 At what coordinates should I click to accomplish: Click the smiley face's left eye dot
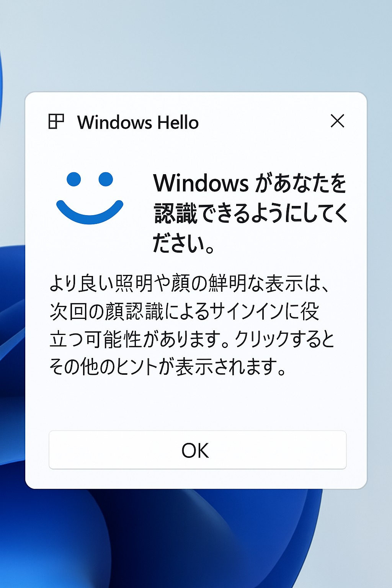pyautogui.click(x=74, y=179)
